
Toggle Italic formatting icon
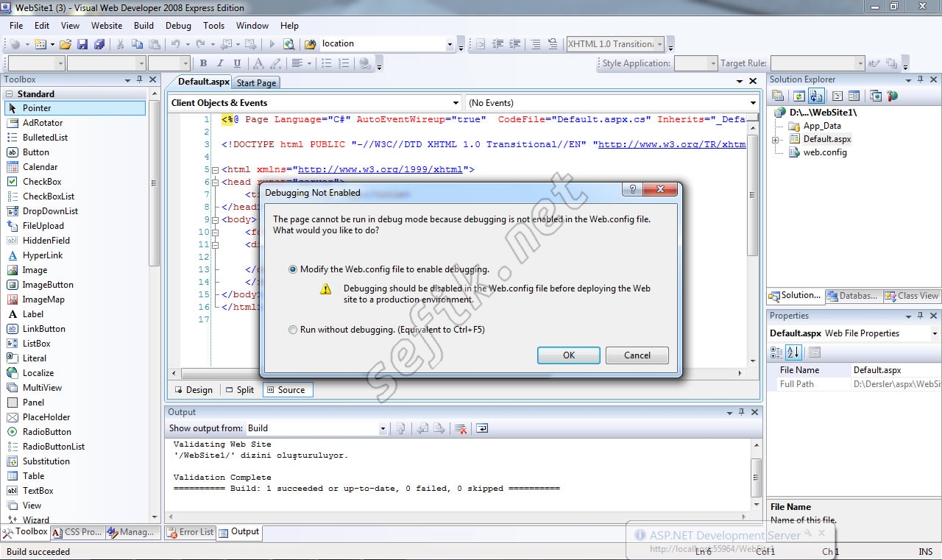pyautogui.click(x=220, y=64)
